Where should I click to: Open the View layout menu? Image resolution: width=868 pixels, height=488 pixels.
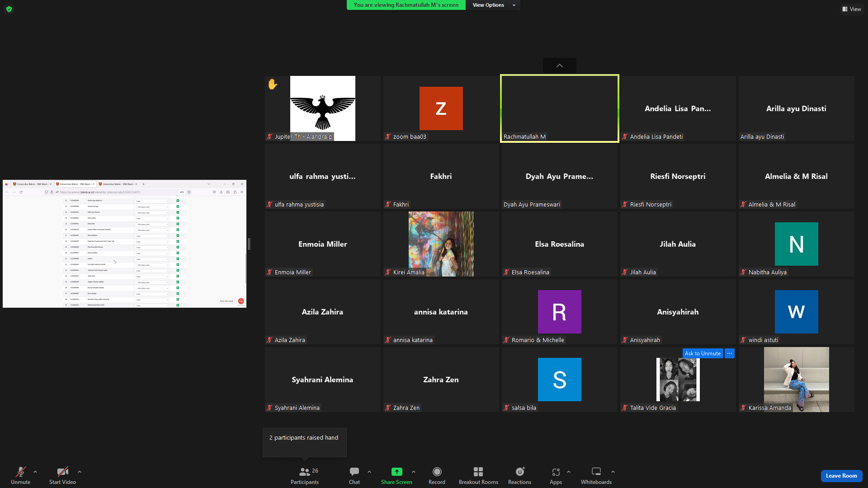[x=852, y=9]
